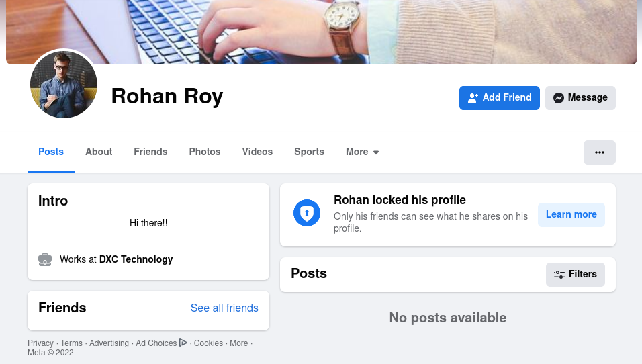Click Learn more about locked profile
This screenshot has width=642, height=364.
571,214
